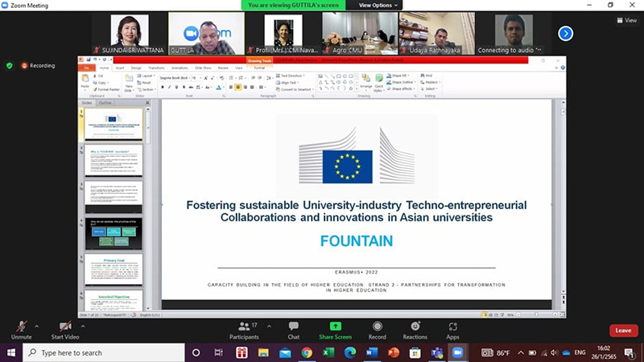Click the blue next-participants arrow
644x362 pixels.
[566, 33]
